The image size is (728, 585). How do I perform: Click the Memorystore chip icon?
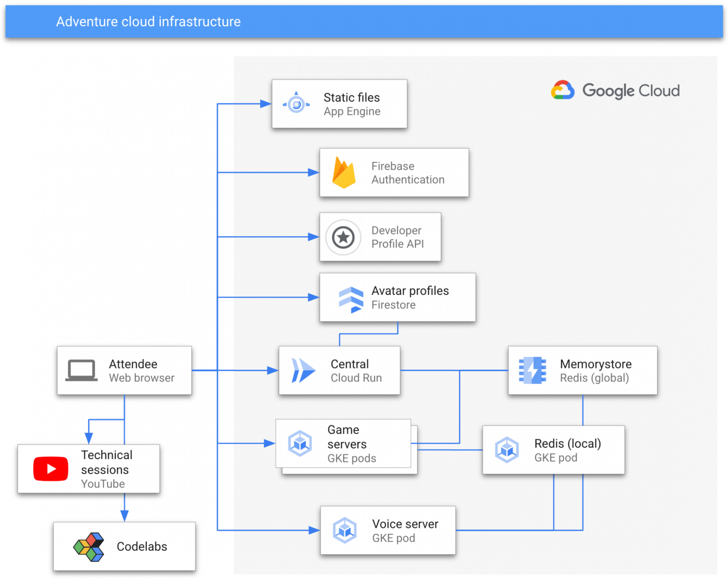tap(532, 370)
